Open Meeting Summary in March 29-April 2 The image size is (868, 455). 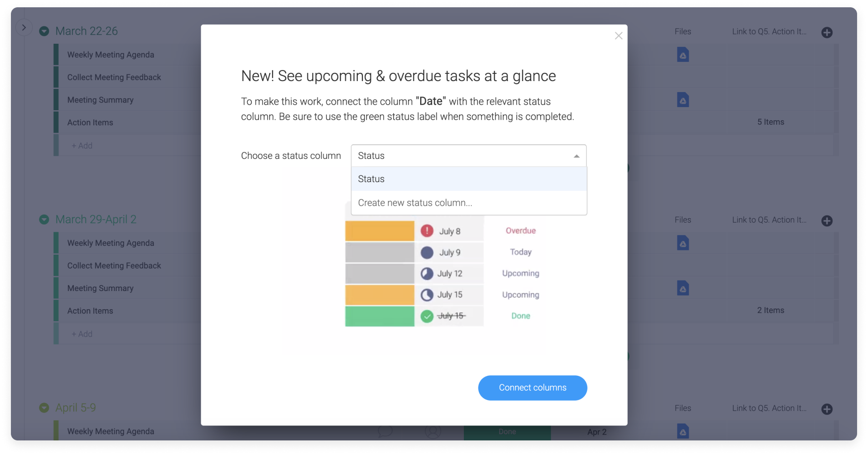point(101,288)
